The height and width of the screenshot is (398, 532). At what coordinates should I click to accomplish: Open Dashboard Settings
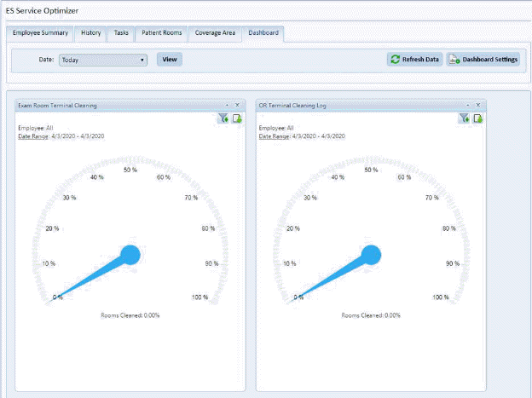click(x=483, y=60)
